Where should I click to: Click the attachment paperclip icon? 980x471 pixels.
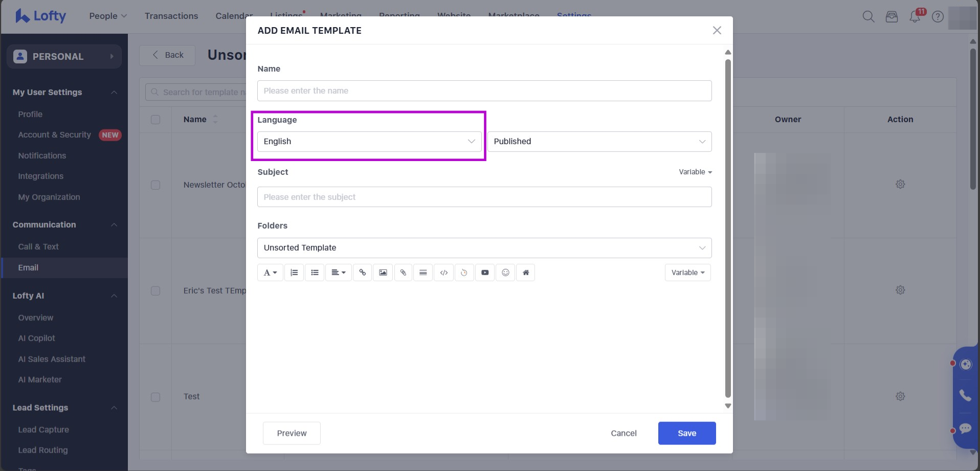(403, 273)
